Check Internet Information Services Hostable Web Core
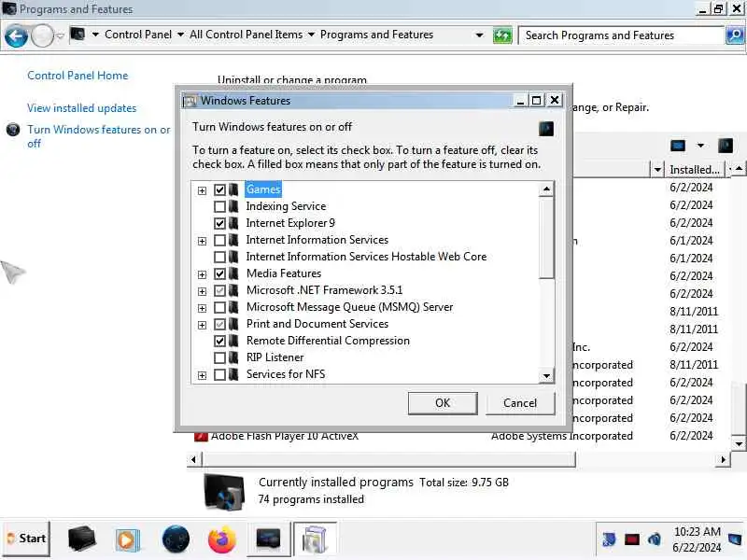The width and height of the screenshot is (747, 560). click(219, 258)
